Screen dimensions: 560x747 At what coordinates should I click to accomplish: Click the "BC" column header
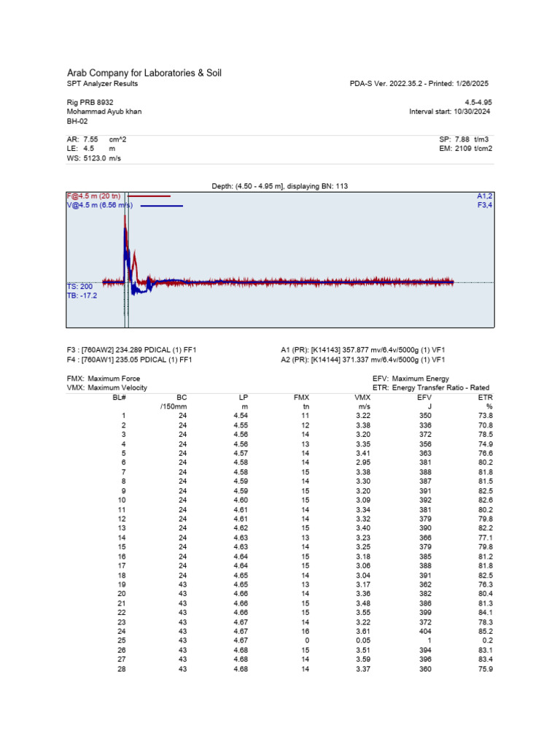click(182, 398)
